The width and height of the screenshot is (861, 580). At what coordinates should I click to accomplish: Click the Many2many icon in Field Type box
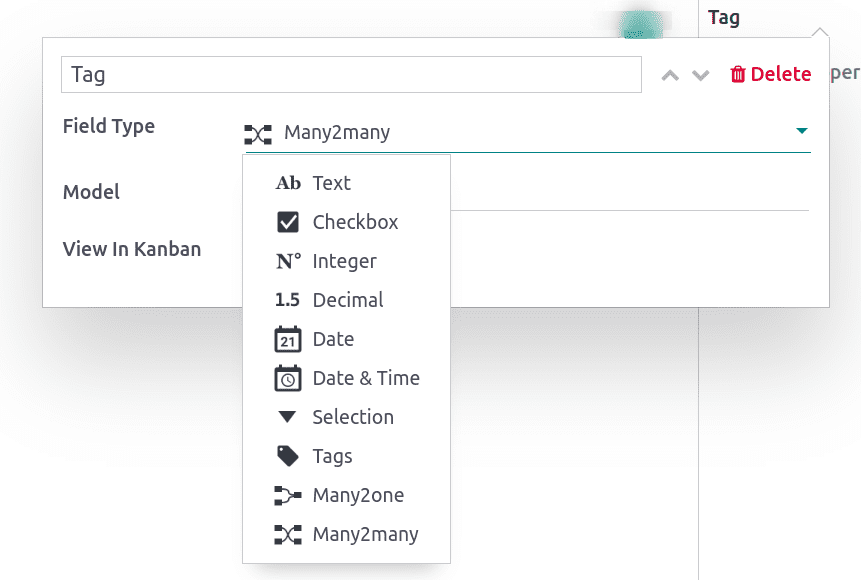tap(258, 134)
